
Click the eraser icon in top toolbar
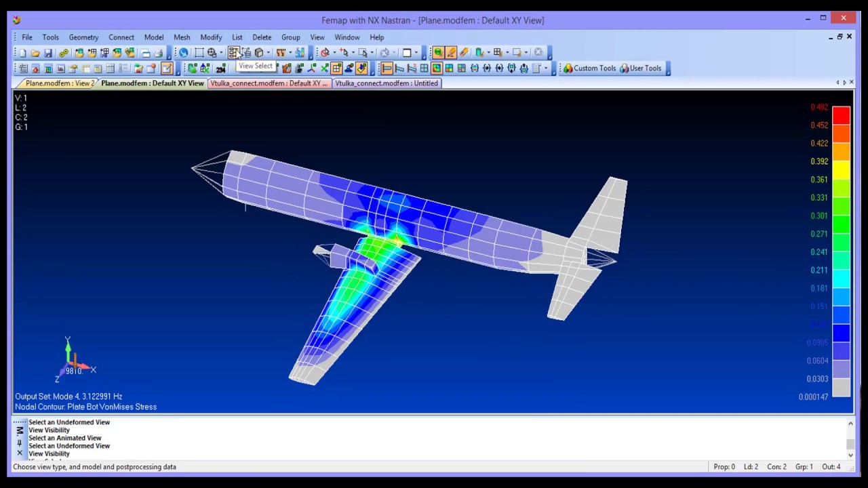(x=464, y=52)
